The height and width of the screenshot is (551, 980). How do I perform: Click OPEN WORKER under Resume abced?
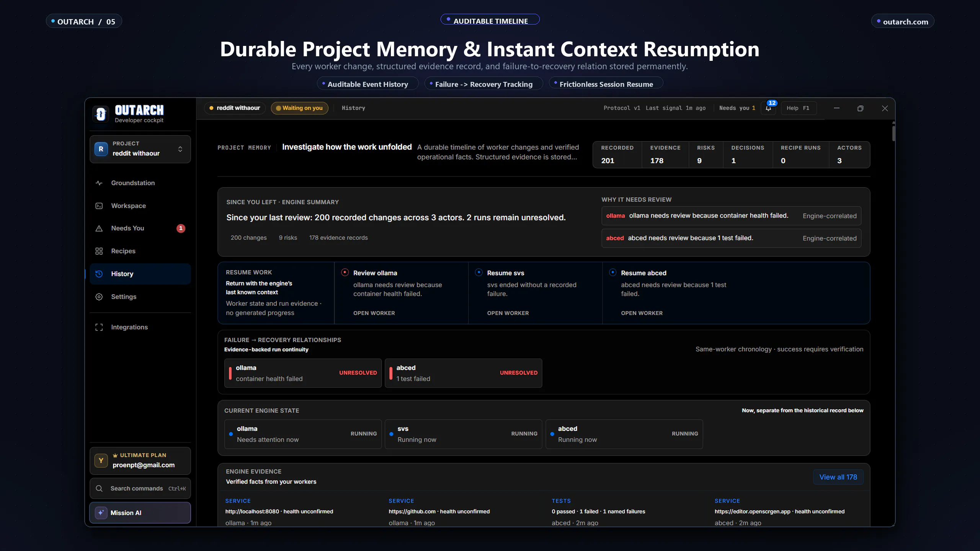click(642, 313)
